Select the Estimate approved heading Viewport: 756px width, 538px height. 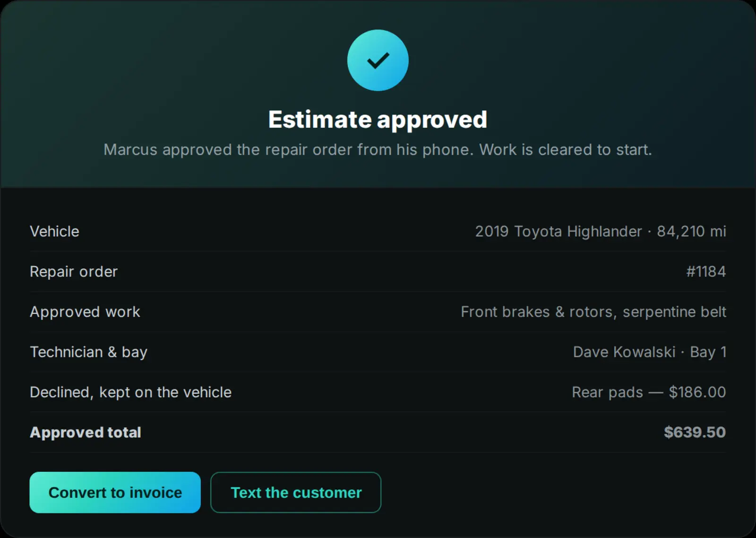coord(378,120)
